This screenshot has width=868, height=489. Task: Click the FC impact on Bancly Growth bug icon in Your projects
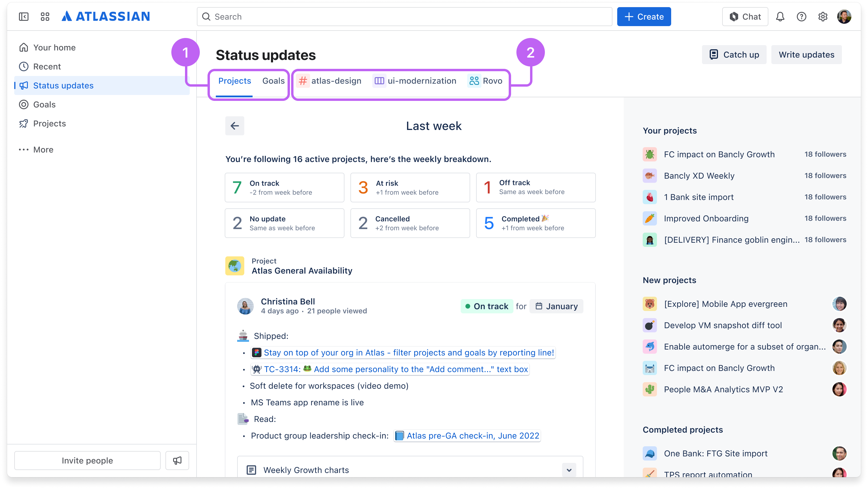(x=650, y=154)
